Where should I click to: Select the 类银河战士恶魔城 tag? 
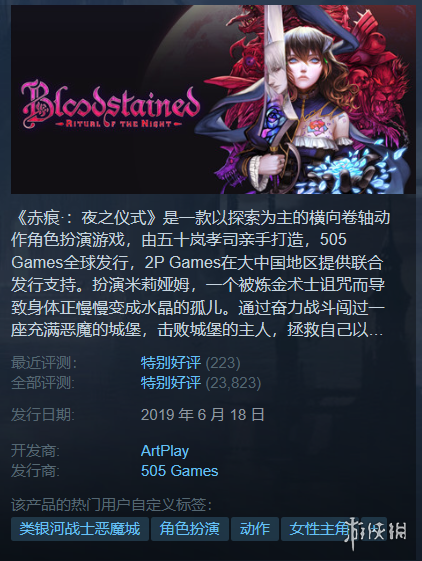(x=80, y=529)
